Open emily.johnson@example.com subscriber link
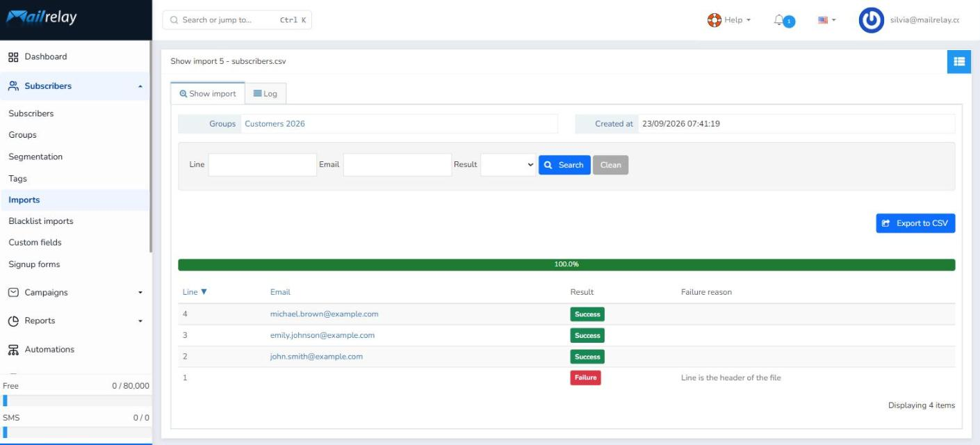Image resolution: width=980 pixels, height=445 pixels. coord(322,335)
